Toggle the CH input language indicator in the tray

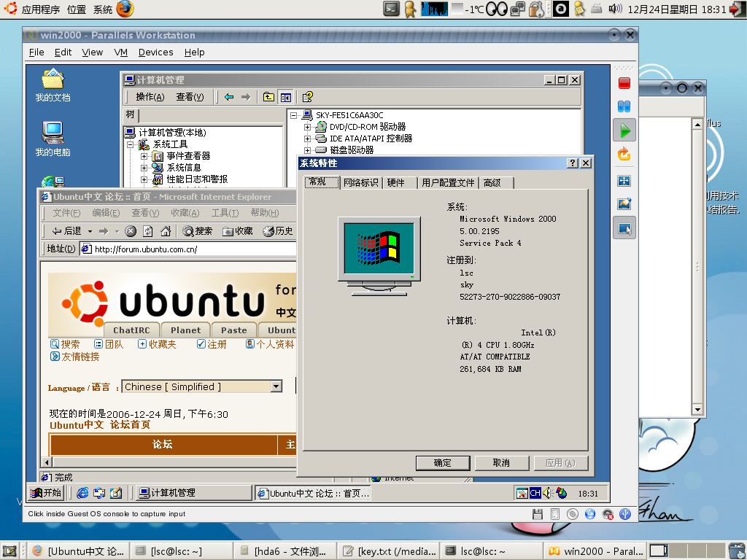535,493
